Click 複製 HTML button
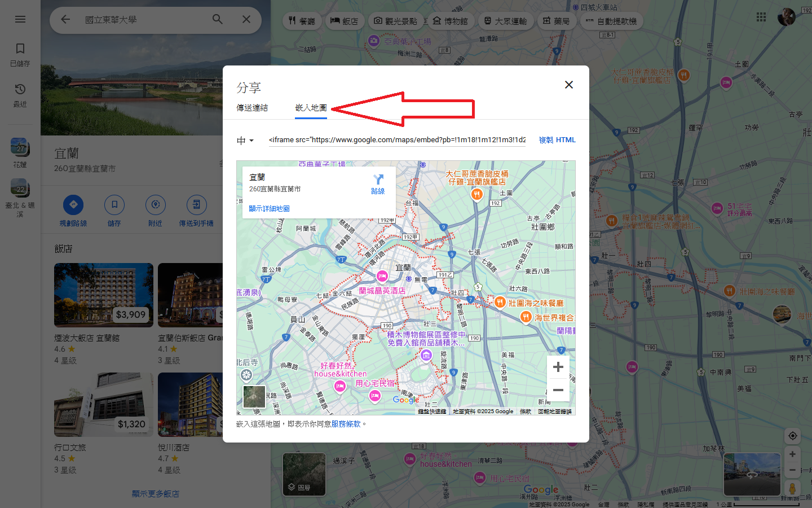The height and width of the screenshot is (508, 812). tap(557, 140)
